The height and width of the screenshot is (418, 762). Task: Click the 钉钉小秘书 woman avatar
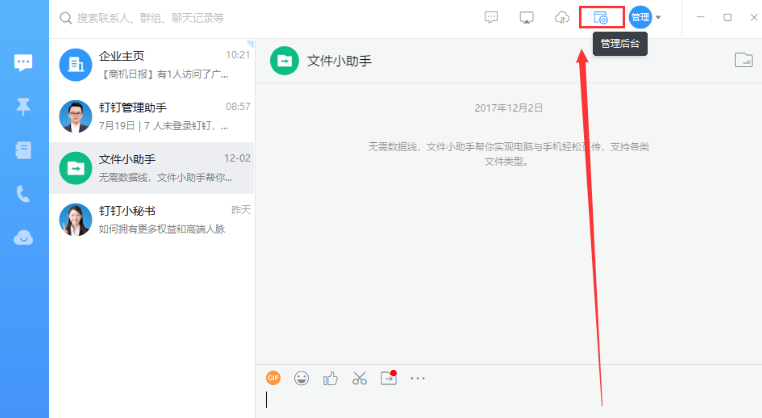coord(75,220)
